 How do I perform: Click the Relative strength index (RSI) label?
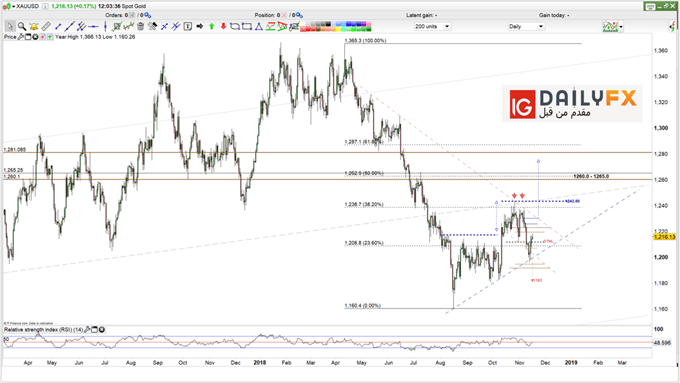coord(43,330)
